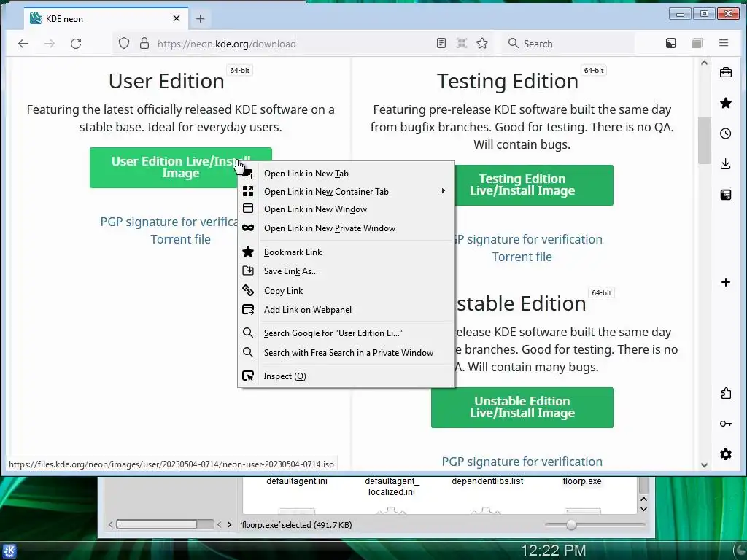This screenshot has height=560, width=747.
Task: Open bookmarks from the sidebar star icon
Action: (x=726, y=103)
